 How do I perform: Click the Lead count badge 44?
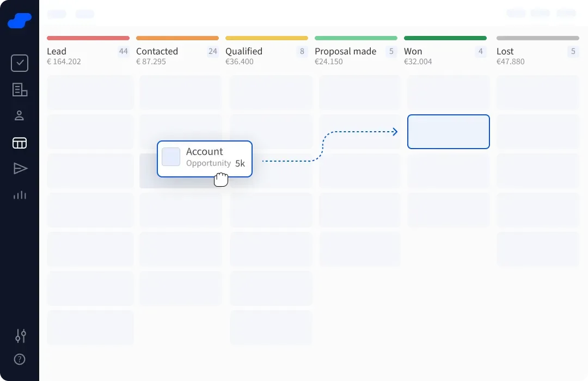(x=124, y=51)
